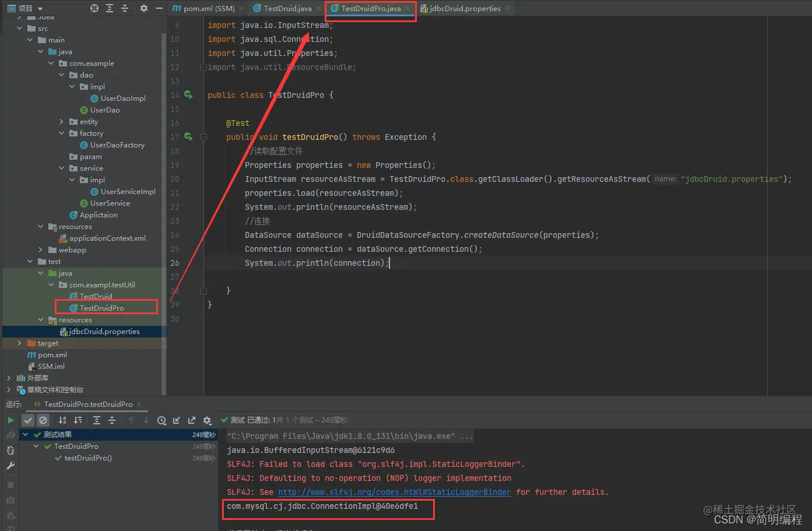Collapse 测试结果 node in test tree
This screenshot has height=531, width=812.
(x=26, y=434)
